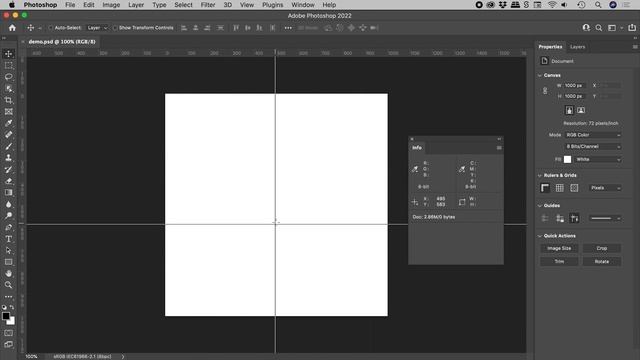Click the Home icon in options bar
The width and height of the screenshot is (640, 360).
coord(12,28)
